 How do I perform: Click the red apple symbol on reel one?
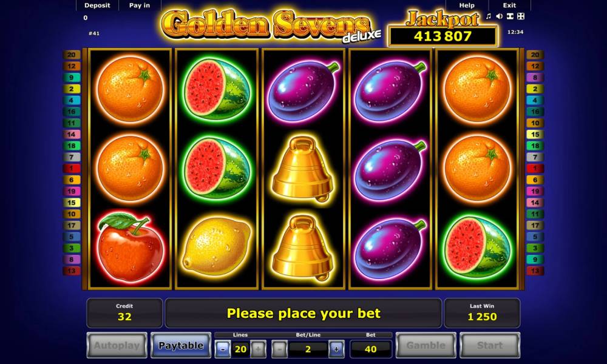tap(130, 246)
